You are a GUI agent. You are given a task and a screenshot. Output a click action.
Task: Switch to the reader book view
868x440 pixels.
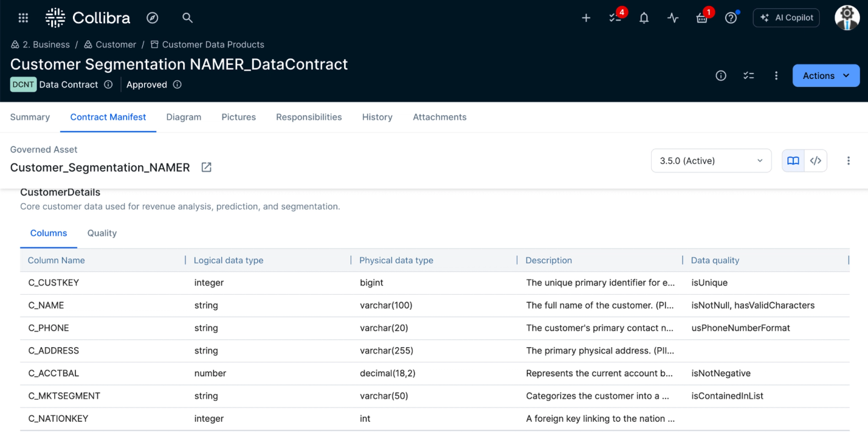tap(793, 161)
